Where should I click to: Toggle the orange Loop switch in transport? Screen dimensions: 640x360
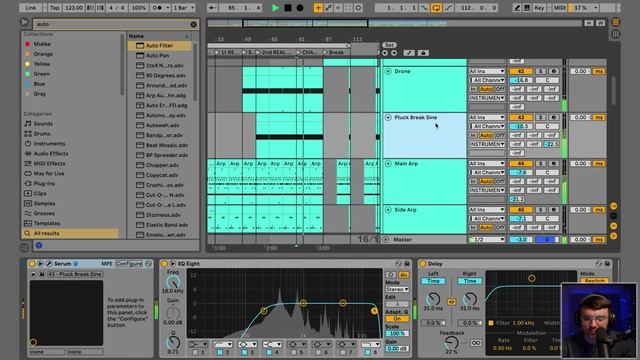(x=436, y=8)
